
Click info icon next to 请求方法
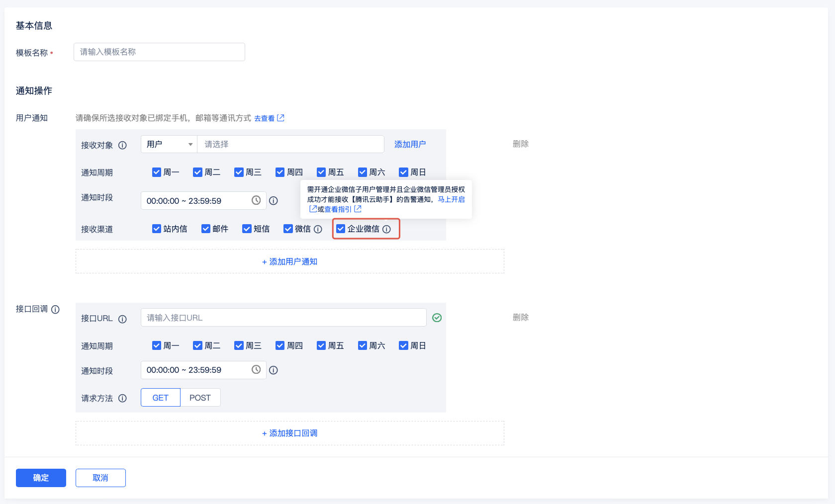coord(122,398)
